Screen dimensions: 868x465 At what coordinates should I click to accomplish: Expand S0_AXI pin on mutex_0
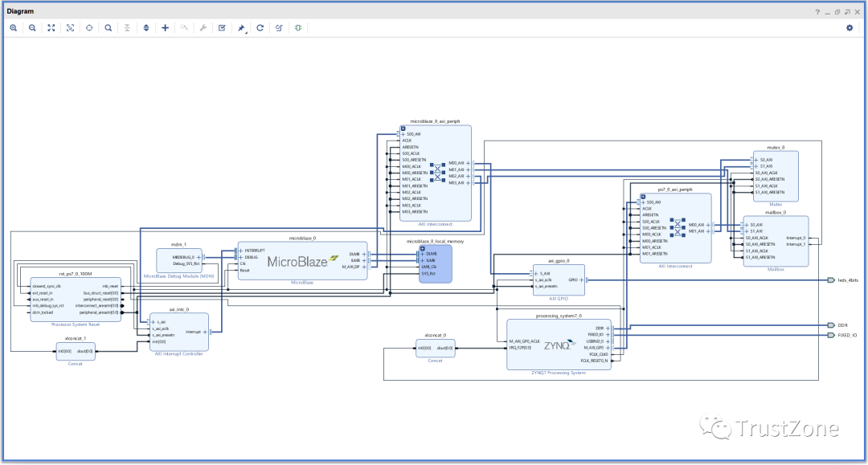tap(756, 160)
